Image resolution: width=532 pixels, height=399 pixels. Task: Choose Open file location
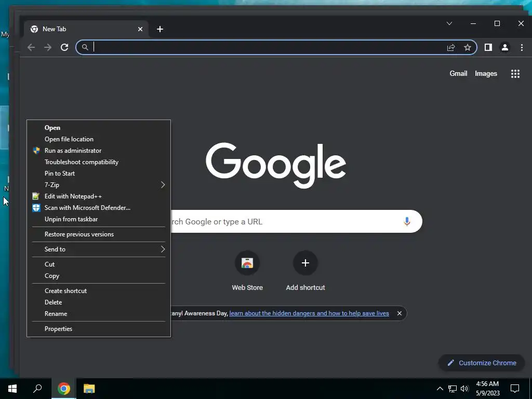click(99, 139)
